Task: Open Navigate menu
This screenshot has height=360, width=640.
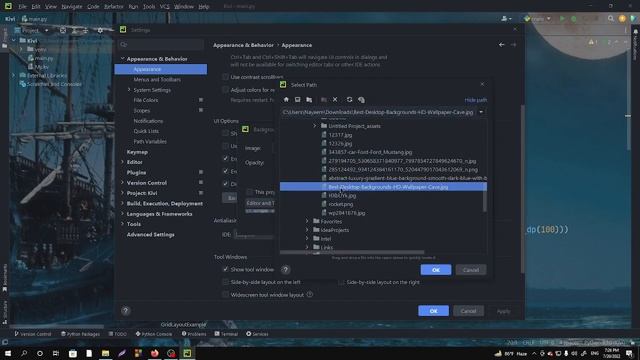Action: click(71, 7)
